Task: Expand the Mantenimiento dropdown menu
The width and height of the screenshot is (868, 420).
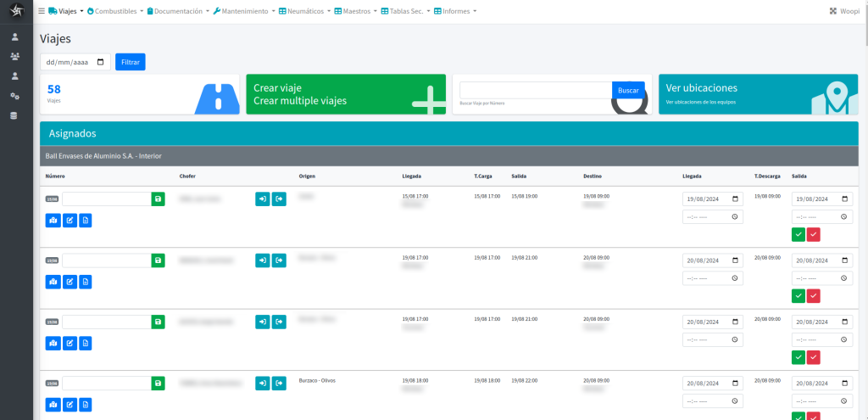Action: tap(244, 11)
